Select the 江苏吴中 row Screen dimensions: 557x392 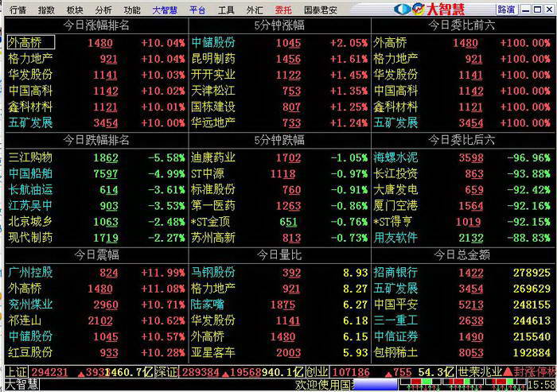[96, 205]
